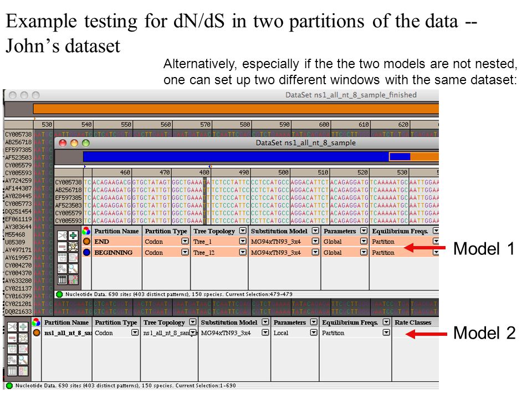Open Global parameters dropdown in BEGINNING row

[364, 252]
